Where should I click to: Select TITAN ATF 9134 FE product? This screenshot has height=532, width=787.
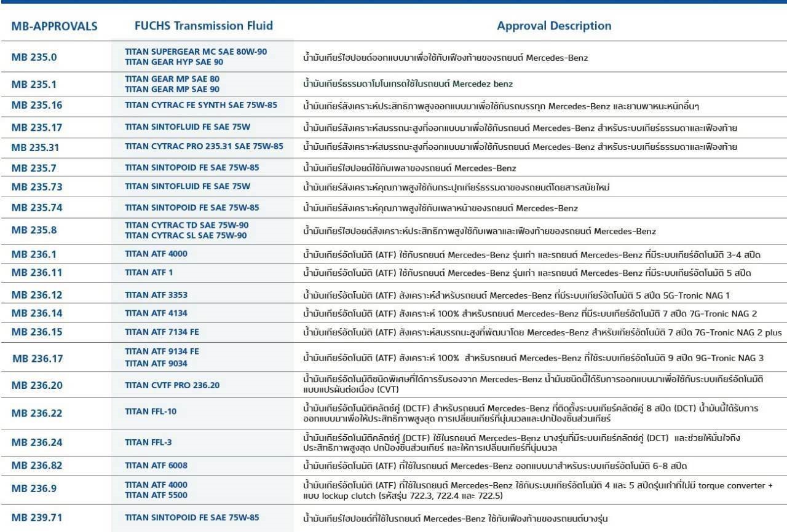(162, 351)
